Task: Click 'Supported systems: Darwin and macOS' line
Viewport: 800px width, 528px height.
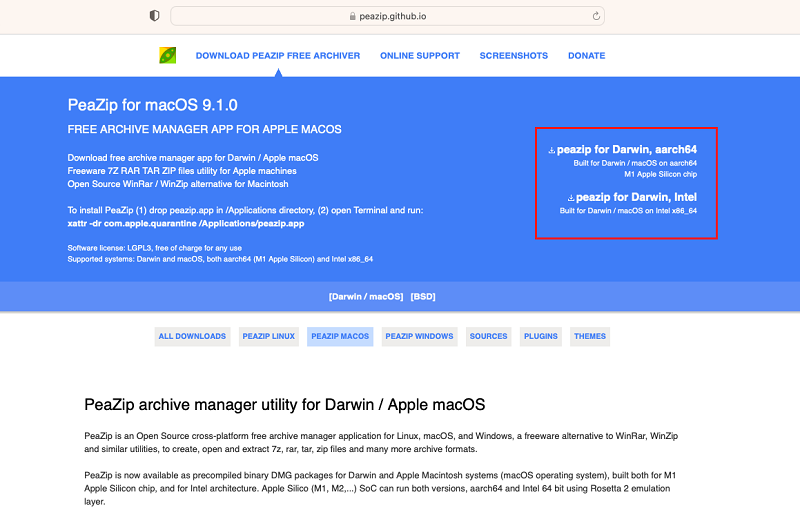Action: pos(220,259)
